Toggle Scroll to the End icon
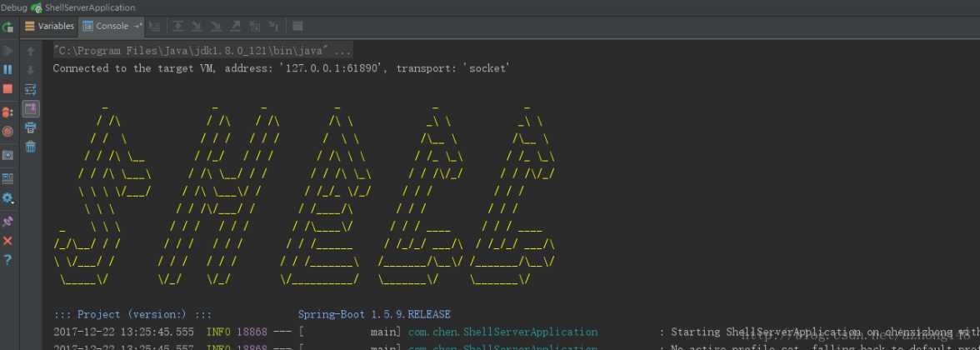Screen dimensions: 980x350 tap(31, 108)
